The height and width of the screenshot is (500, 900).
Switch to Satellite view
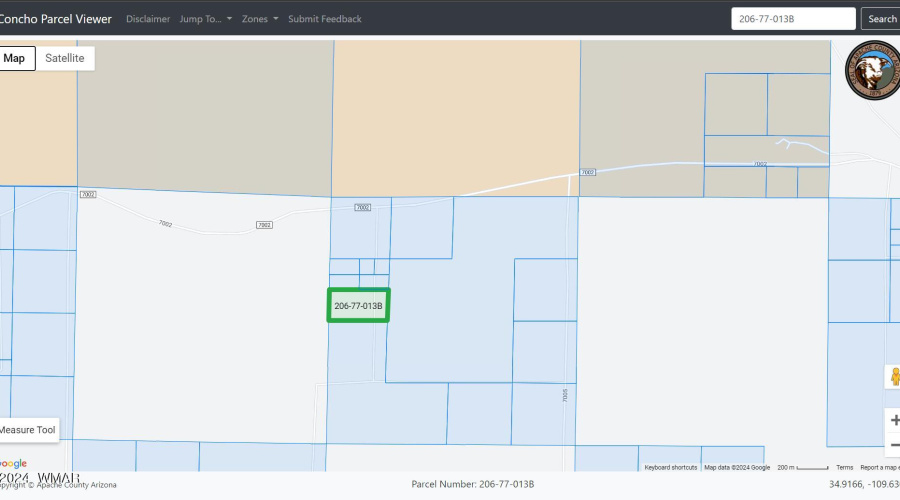65,58
